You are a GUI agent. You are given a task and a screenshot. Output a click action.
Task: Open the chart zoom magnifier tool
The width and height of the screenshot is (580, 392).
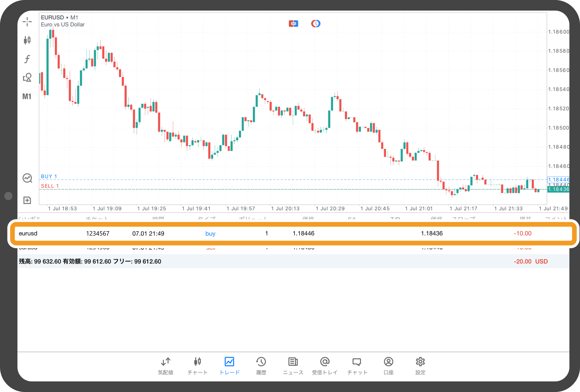point(27,178)
